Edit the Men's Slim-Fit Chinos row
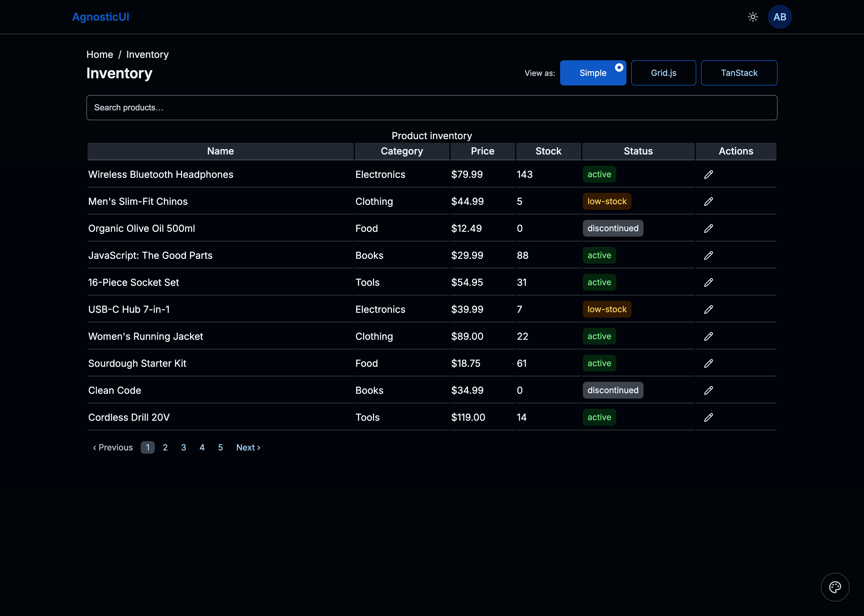Image resolution: width=864 pixels, height=616 pixels. [x=709, y=201]
